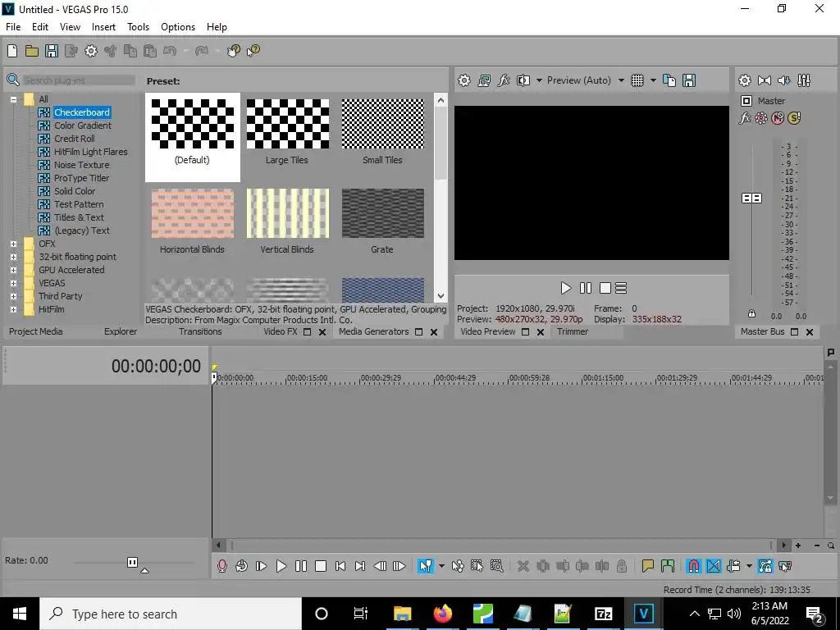Toggle Split Screen View in preview
840x630 pixels.
coord(523,80)
